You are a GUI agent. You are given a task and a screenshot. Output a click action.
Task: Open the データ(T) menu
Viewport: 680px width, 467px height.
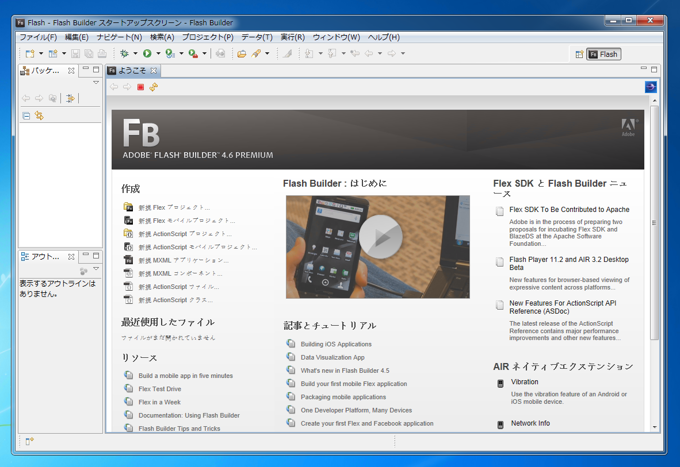tap(257, 37)
